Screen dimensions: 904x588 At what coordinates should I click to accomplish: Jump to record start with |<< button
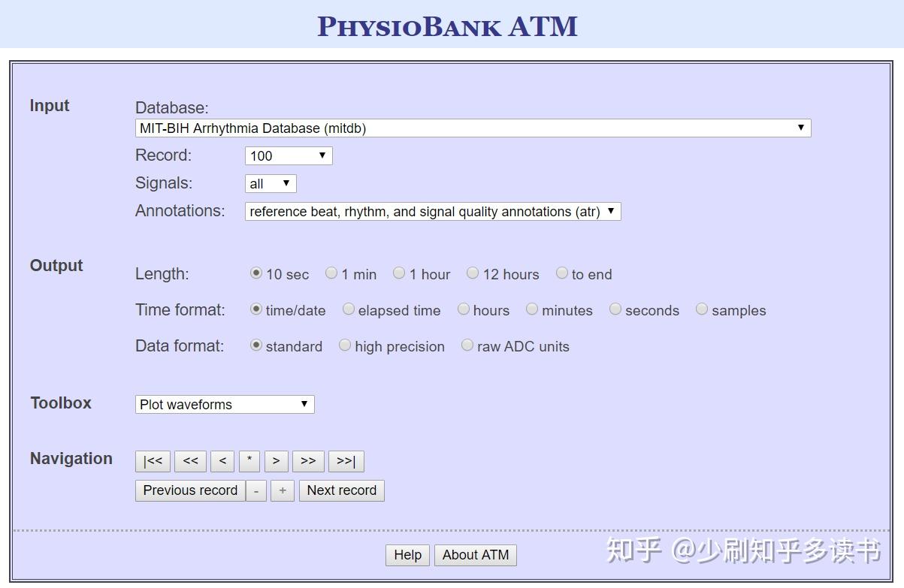tap(153, 461)
